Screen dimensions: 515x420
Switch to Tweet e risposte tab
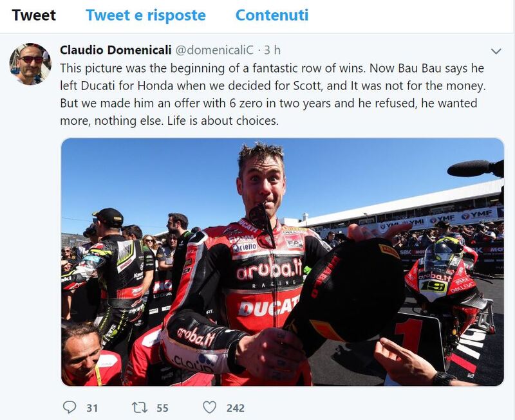pos(146,15)
